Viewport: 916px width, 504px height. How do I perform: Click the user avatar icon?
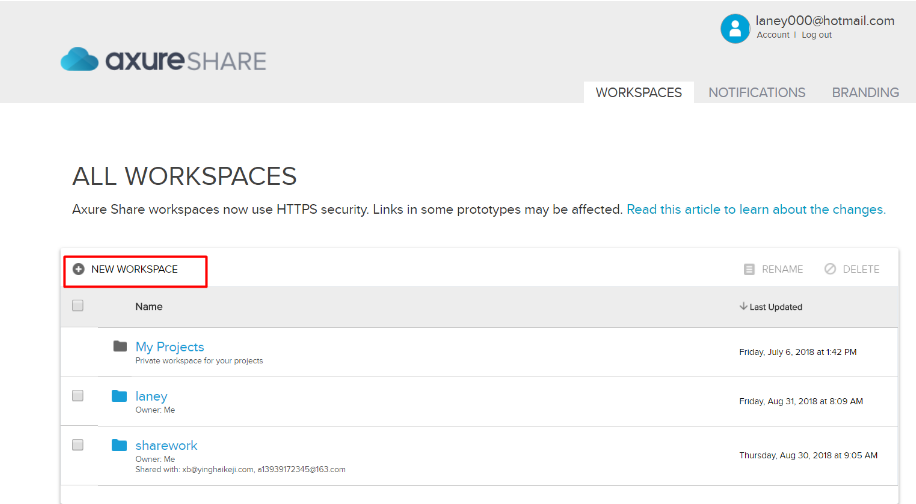tap(735, 28)
